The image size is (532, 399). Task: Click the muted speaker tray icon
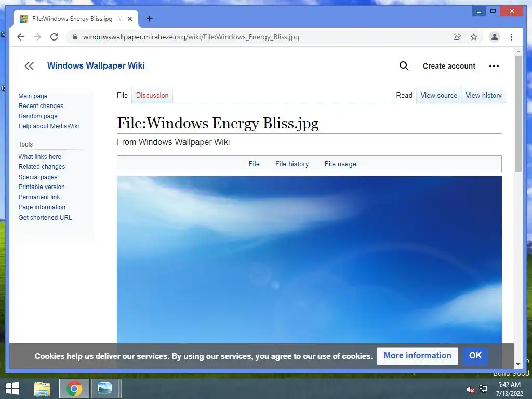(470, 389)
